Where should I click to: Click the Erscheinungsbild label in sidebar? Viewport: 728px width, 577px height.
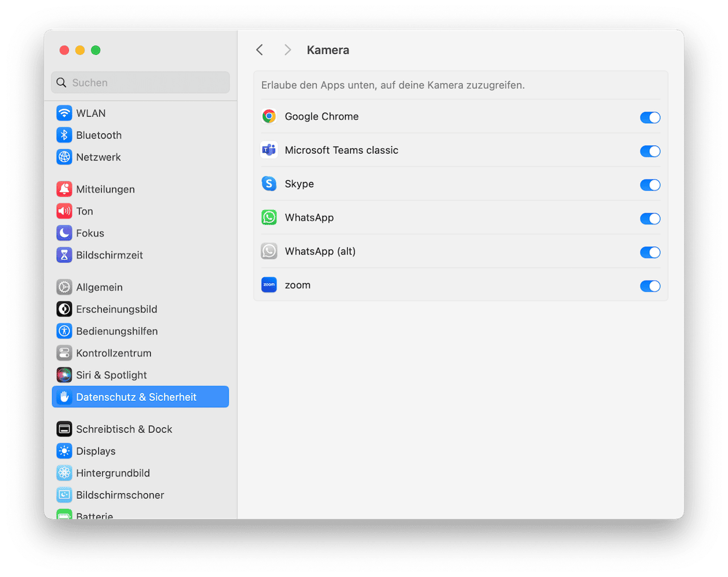click(116, 309)
